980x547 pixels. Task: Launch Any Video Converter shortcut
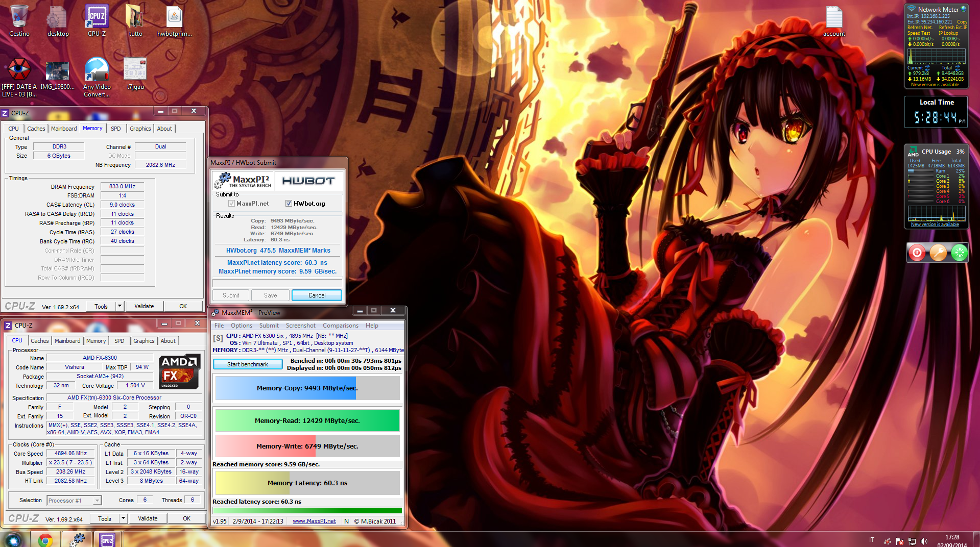[x=97, y=77]
